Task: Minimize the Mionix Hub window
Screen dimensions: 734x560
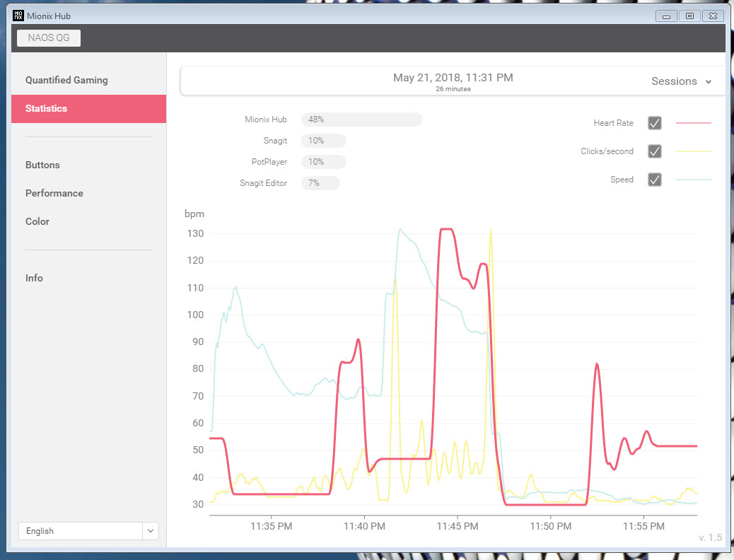Action: tap(666, 16)
